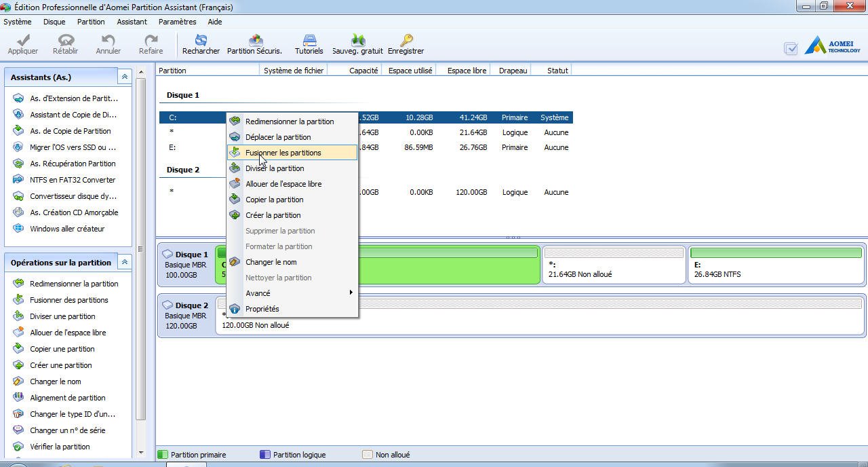Choose Déplacer la partition in context menu
The width and height of the screenshot is (868, 467).
coord(292,137)
